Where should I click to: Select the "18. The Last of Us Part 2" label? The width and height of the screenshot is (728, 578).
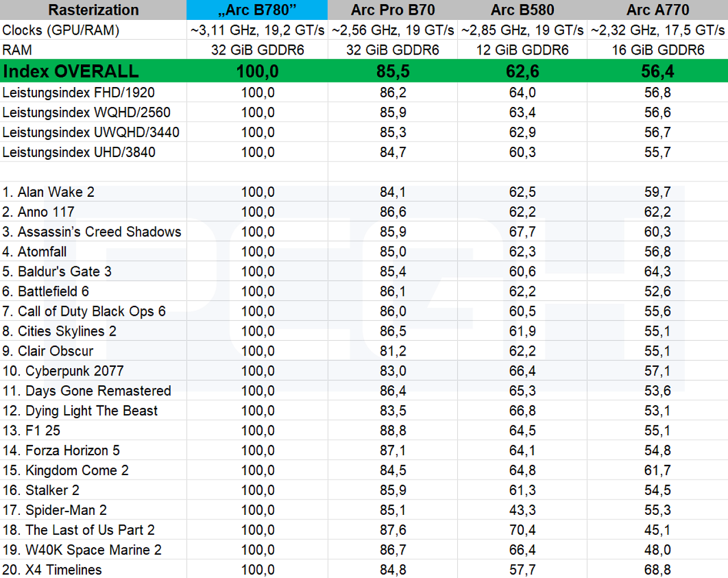(78, 530)
